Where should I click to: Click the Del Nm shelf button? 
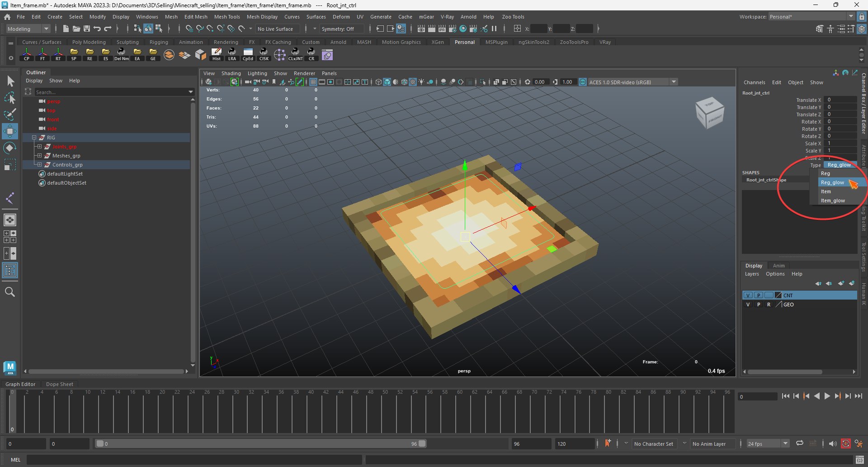tap(121, 55)
